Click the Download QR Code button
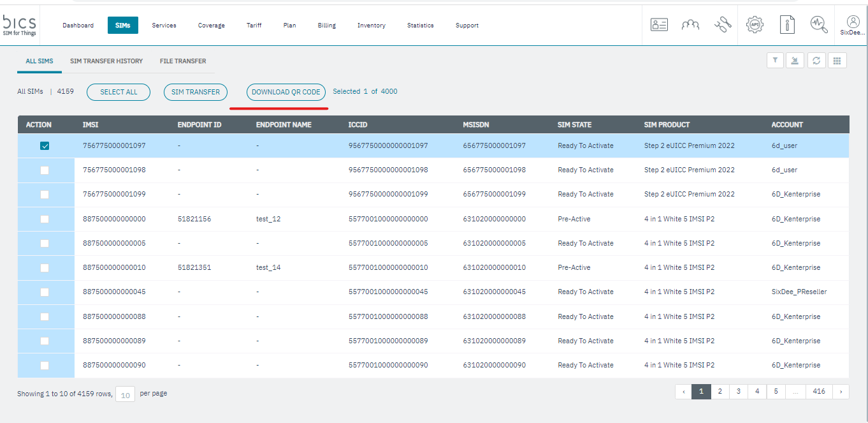868x423 pixels. point(286,92)
